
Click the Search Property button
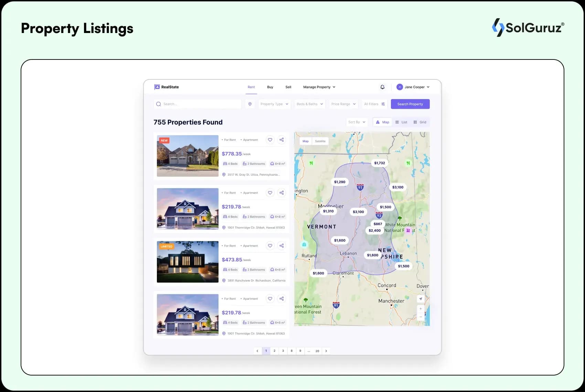(410, 104)
